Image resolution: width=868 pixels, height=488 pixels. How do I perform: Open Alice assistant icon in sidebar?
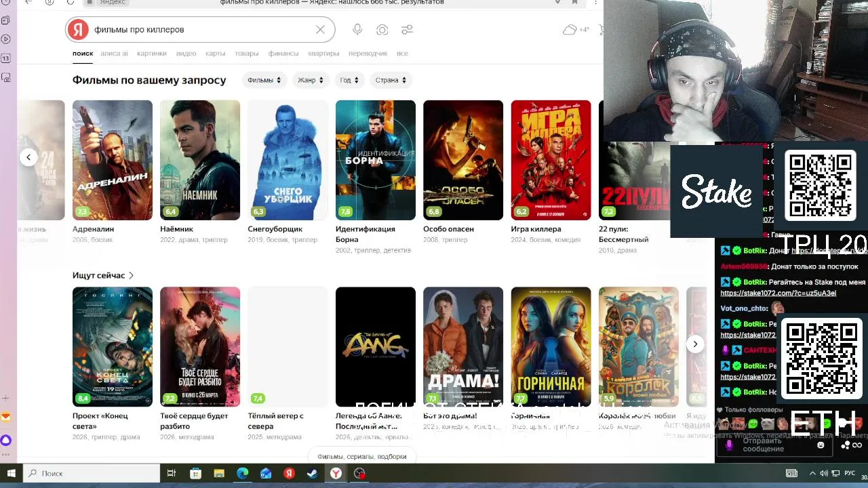click(6, 439)
